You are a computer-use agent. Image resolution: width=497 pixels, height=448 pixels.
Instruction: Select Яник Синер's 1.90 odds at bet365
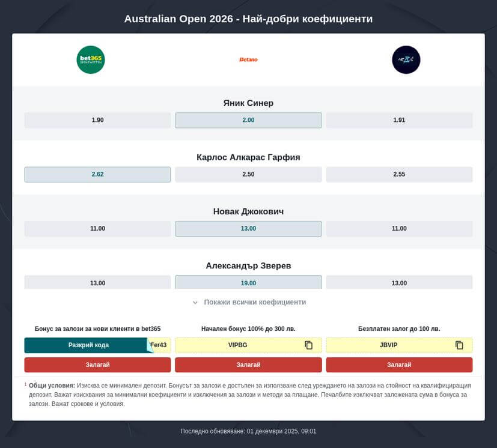96,120
